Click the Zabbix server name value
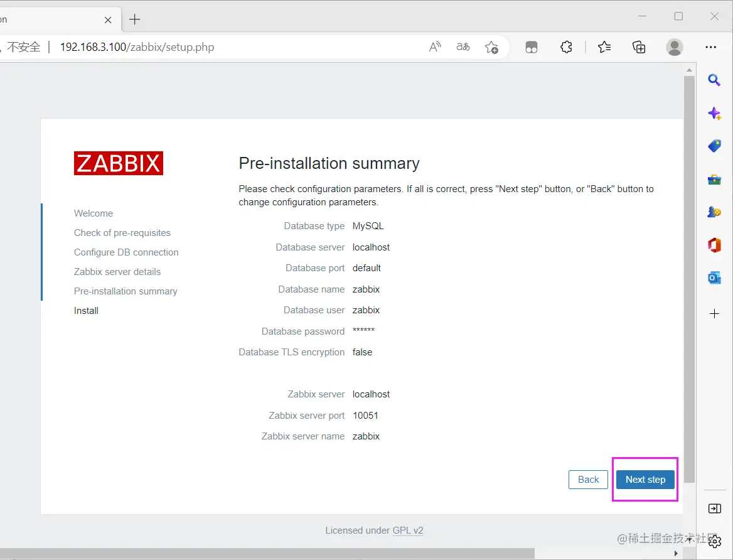Viewport: 733px width, 560px height. coord(366,436)
